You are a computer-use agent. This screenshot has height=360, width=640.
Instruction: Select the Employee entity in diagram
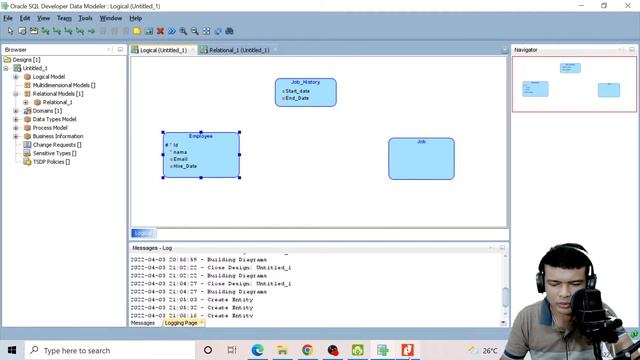(x=201, y=155)
